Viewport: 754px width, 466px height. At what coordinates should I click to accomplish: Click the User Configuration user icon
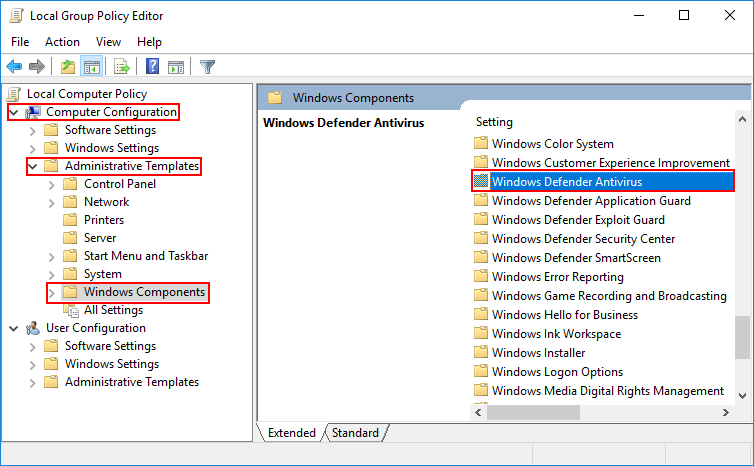pyautogui.click(x=33, y=328)
